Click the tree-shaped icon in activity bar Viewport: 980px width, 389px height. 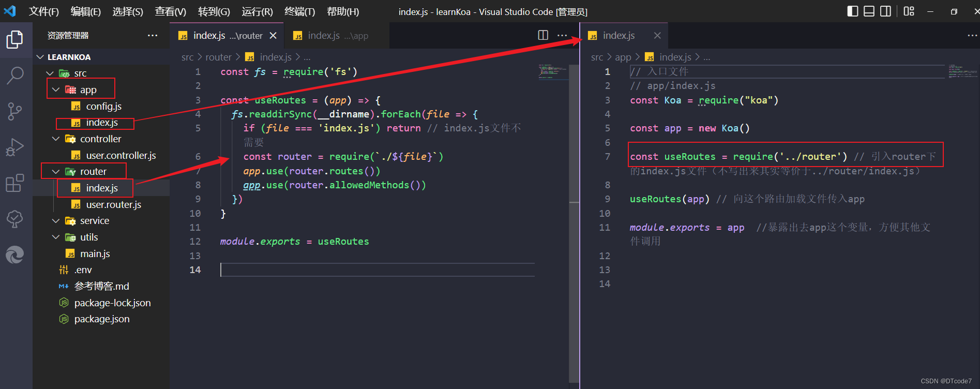click(x=14, y=219)
